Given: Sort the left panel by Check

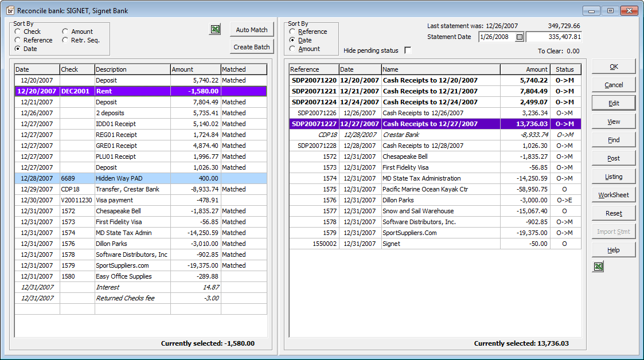Looking at the screenshot, I should click(x=18, y=32).
